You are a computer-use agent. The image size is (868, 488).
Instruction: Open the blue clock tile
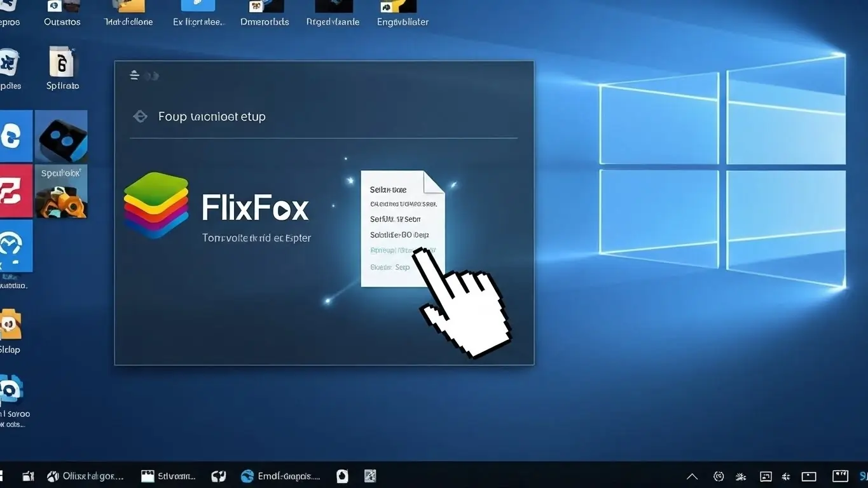[15, 247]
